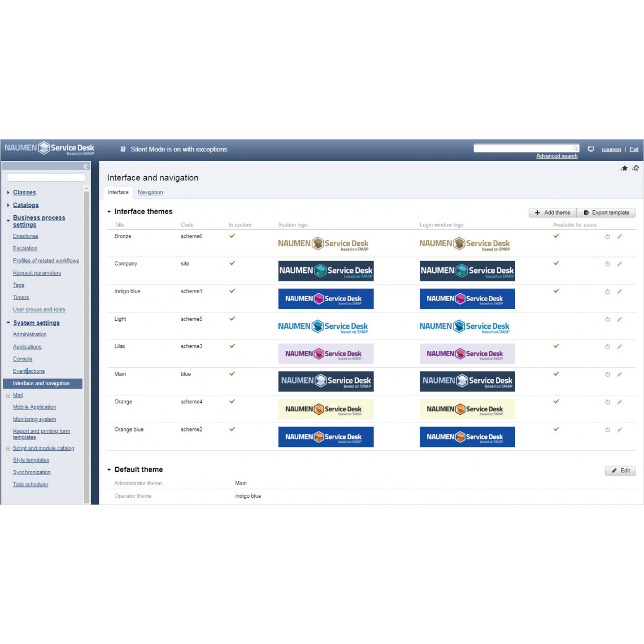Open the Mobile Application link

pyautogui.click(x=34, y=407)
